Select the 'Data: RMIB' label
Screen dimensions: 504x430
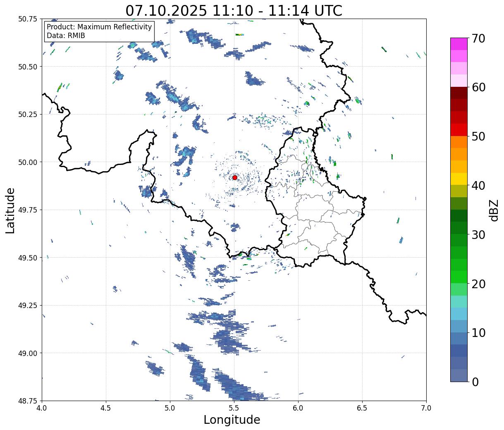[66, 36]
